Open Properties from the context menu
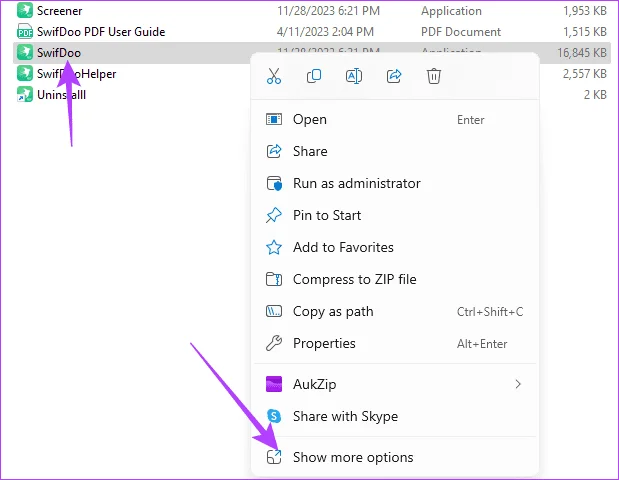Screen dimensions: 619x480 [395, 343]
